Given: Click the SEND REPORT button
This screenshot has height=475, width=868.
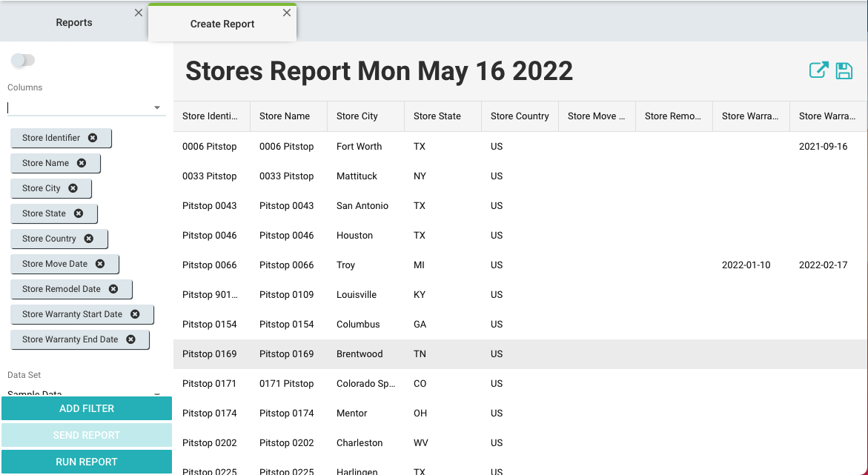Looking at the screenshot, I should pyautogui.click(x=86, y=435).
